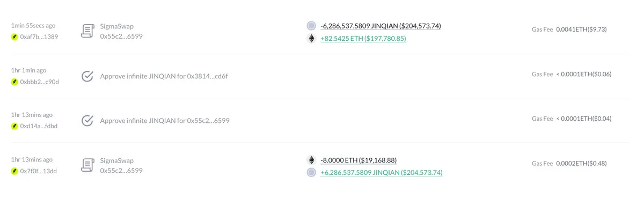
Task: Click SigmaSwap address 0x55c2…6599 in top row
Action: tap(121, 36)
